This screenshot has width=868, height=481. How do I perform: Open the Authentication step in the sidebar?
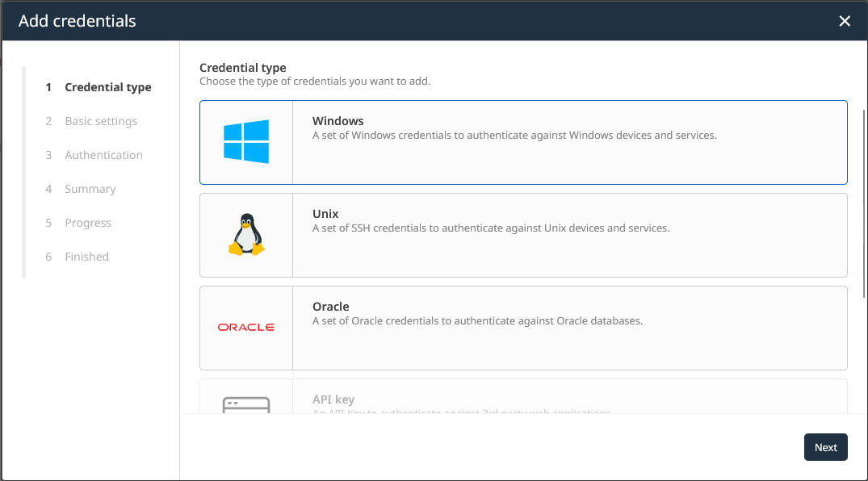point(103,155)
